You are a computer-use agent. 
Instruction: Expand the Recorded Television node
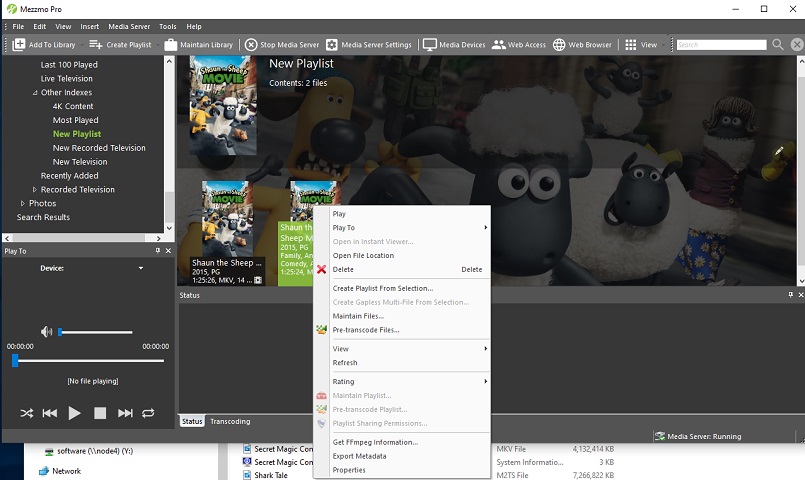tap(34, 189)
